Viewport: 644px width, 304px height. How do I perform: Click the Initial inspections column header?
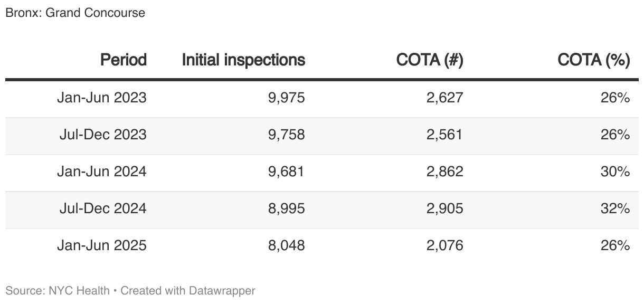[243, 60]
